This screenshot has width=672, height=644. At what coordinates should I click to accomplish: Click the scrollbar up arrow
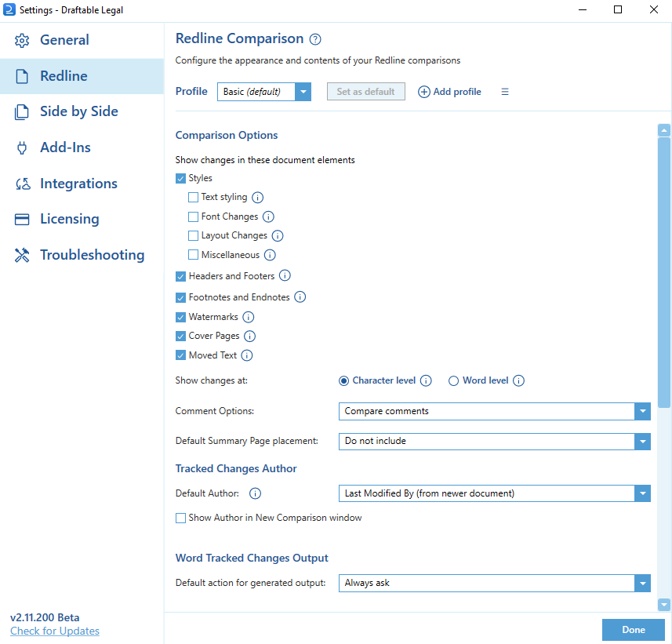click(x=664, y=130)
